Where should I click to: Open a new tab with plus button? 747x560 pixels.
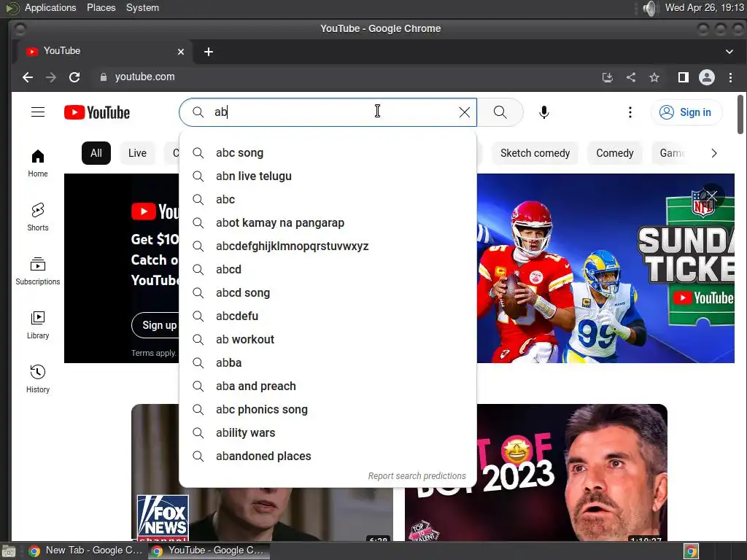(209, 52)
